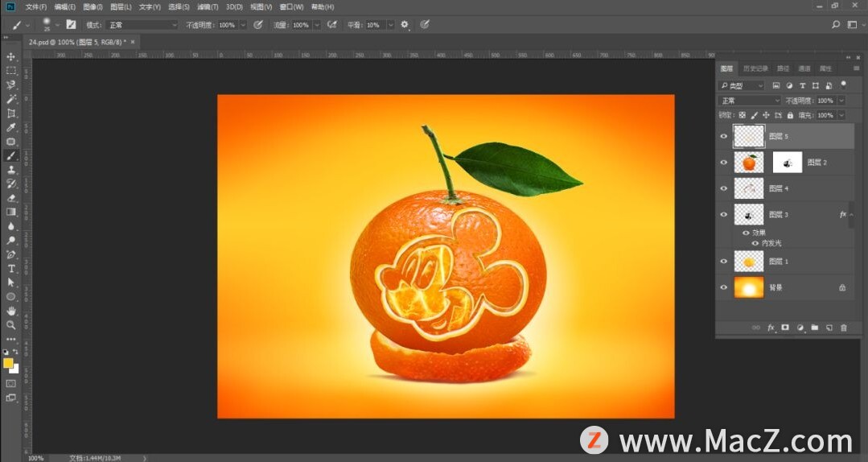
Task: Select the Blur tool
Action: point(10,226)
